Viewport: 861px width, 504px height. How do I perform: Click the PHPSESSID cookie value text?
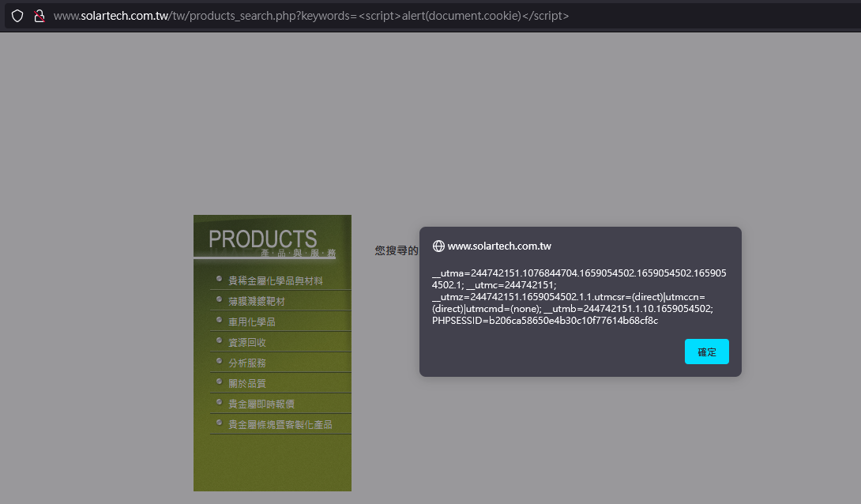pos(545,321)
